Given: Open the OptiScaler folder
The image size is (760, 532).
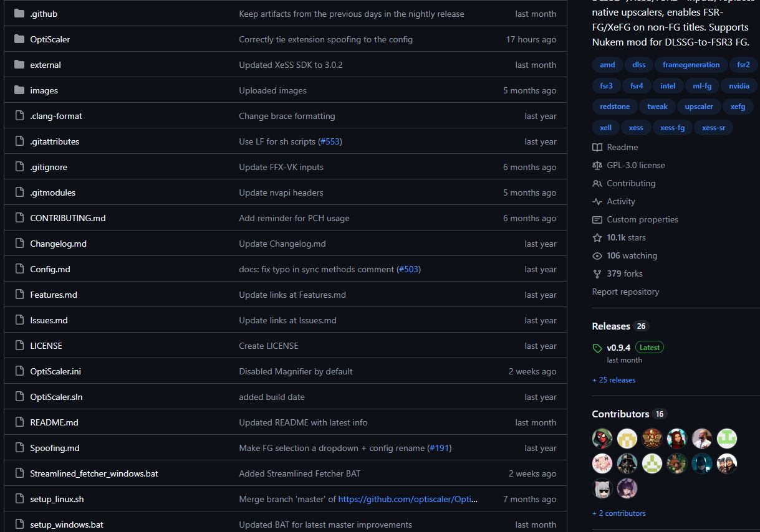Looking at the screenshot, I should (x=50, y=39).
